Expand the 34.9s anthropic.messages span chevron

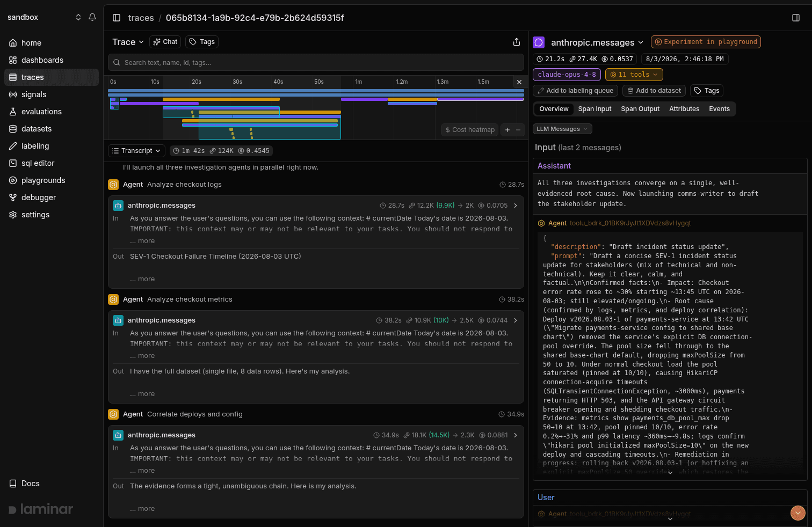(516, 435)
